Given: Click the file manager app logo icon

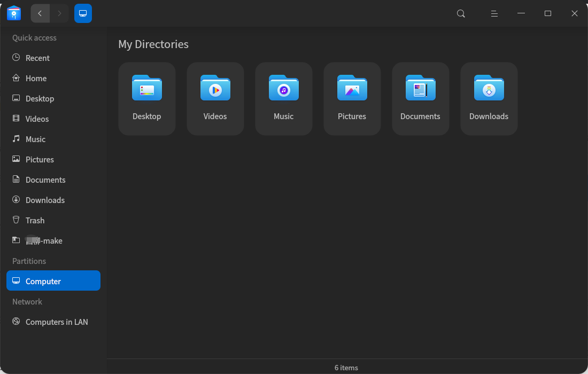Looking at the screenshot, I should tap(14, 13).
